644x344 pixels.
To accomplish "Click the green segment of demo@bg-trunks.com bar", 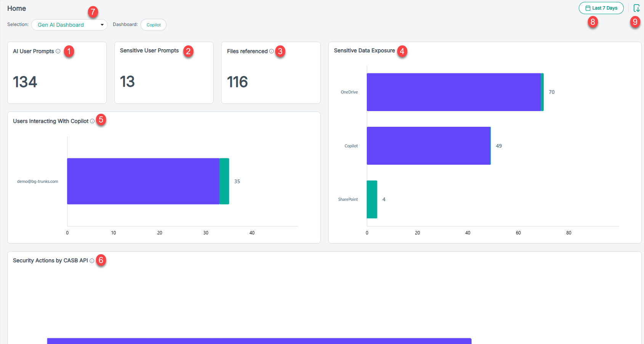I will 224,181.
